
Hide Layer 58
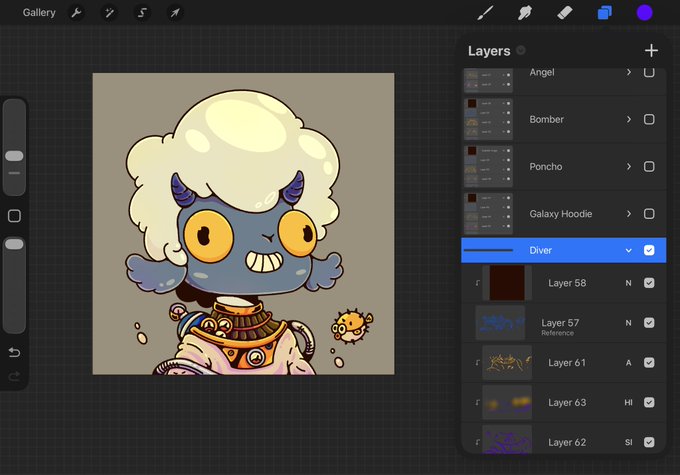pos(649,283)
